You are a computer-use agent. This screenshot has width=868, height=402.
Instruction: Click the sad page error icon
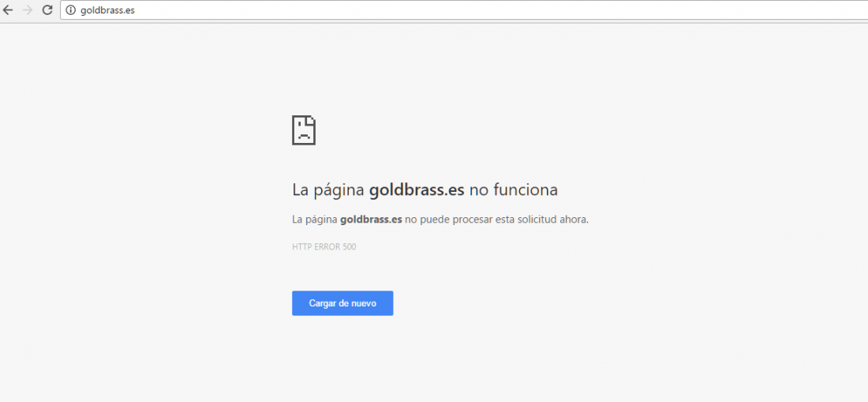(x=304, y=130)
